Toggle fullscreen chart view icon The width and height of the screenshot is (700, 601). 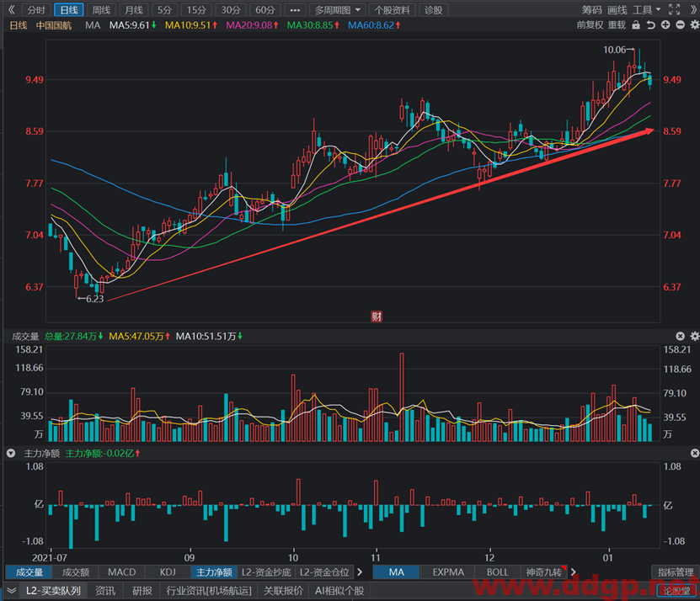pyautogui.click(x=674, y=9)
